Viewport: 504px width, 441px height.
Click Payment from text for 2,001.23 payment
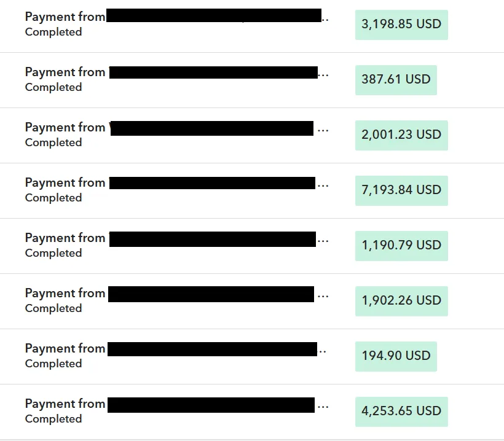(x=65, y=128)
